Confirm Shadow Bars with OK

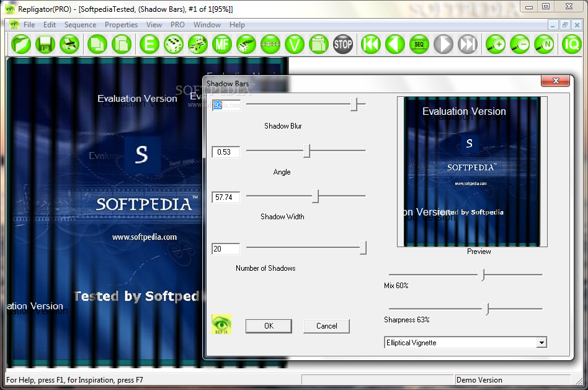(x=269, y=326)
